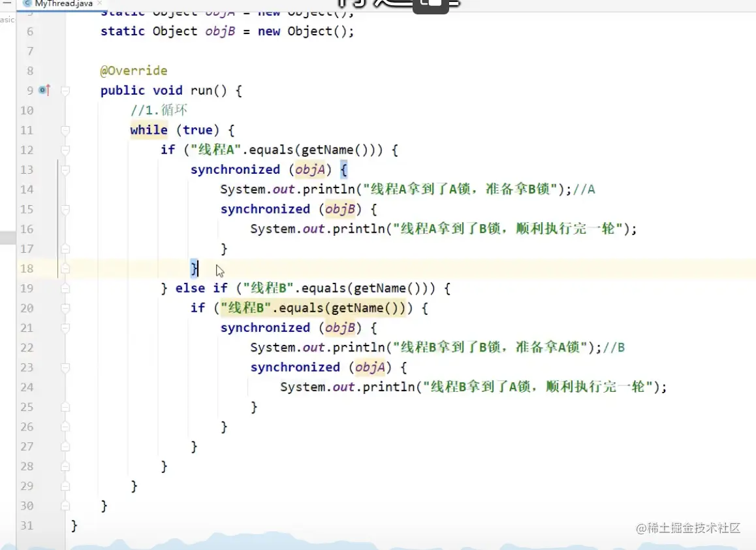The width and height of the screenshot is (756, 550).
Task: Click the "线程B" string on line 19
Action: click(268, 289)
